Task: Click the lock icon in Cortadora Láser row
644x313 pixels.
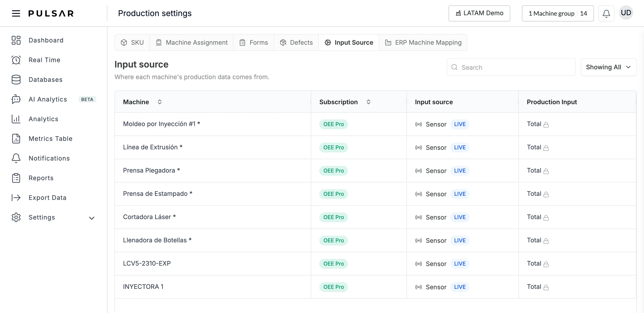Action: point(546,218)
